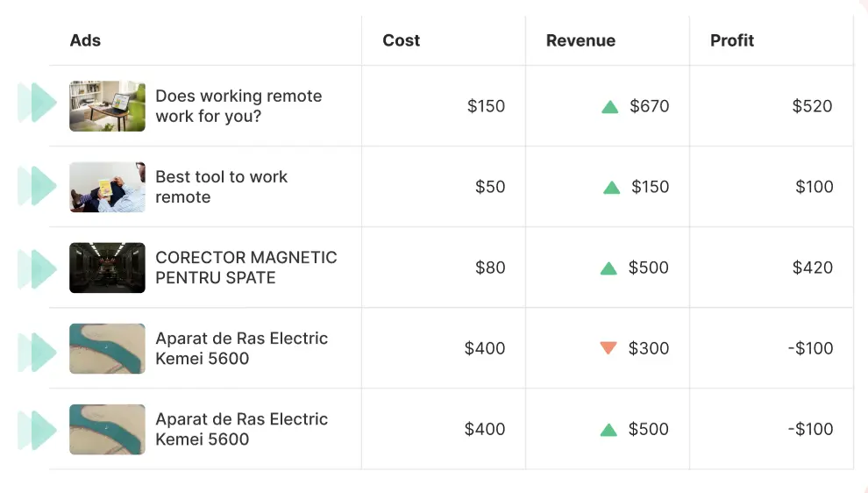The image size is (868, 493).
Task: Click the $150 cost of the 'Does working remote' ad
Action: point(486,106)
